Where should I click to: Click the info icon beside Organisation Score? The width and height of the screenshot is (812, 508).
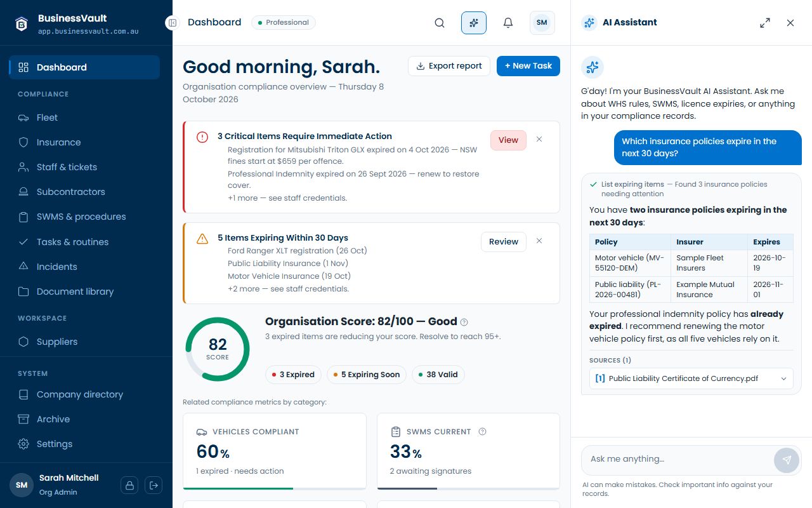point(464,322)
